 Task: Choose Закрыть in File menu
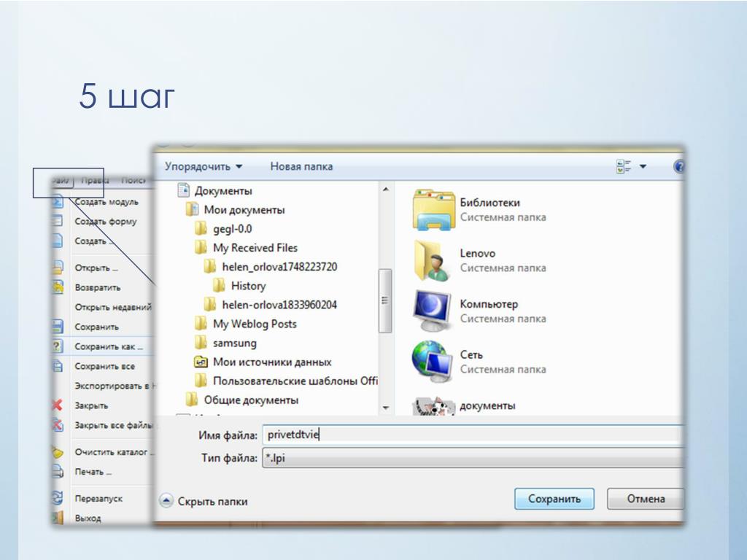(91, 405)
